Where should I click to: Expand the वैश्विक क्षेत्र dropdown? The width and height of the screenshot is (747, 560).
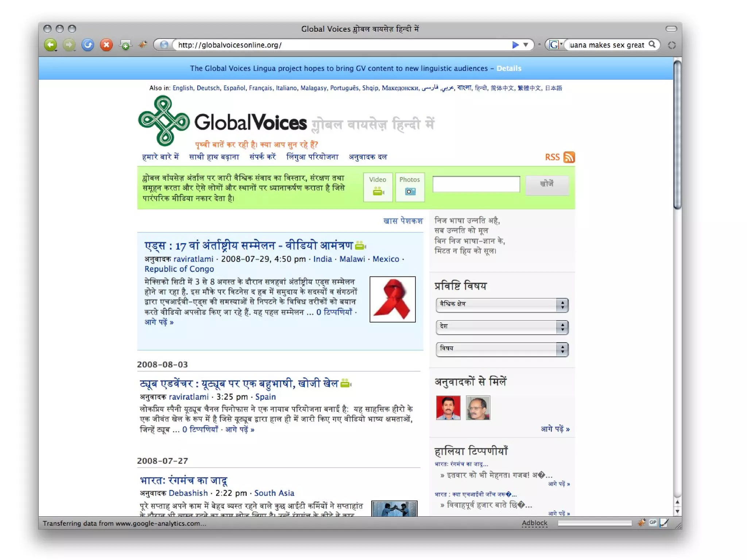502,305
